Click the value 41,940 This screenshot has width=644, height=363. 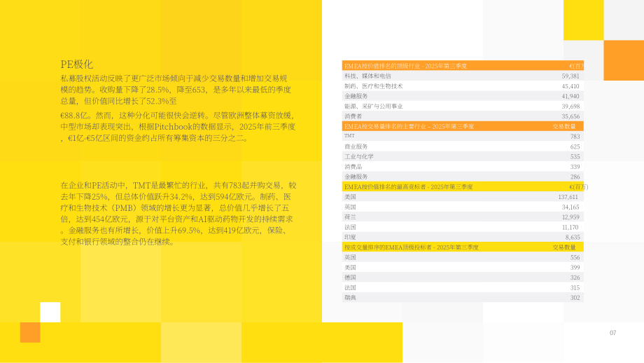click(x=570, y=96)
